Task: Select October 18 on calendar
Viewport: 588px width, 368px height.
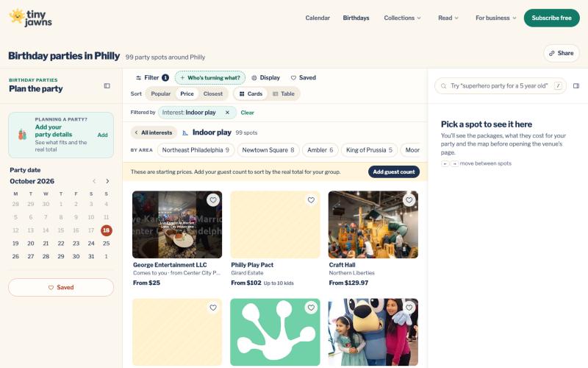Action: point(106,230)
